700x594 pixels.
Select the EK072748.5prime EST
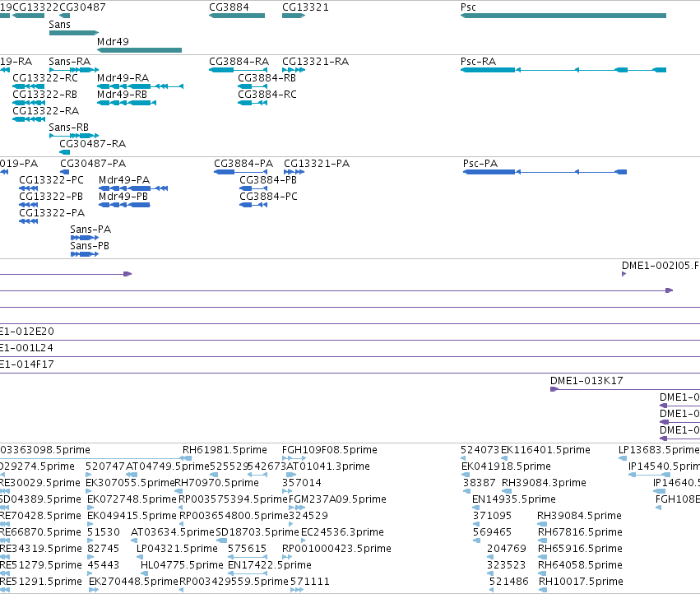[x=91, y=508]
